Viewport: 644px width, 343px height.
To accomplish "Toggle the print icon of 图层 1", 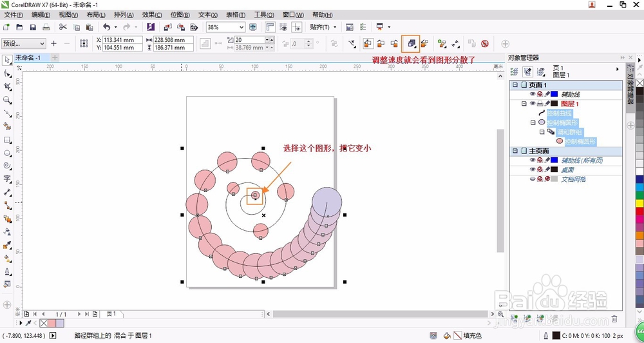I will (540, 104).
